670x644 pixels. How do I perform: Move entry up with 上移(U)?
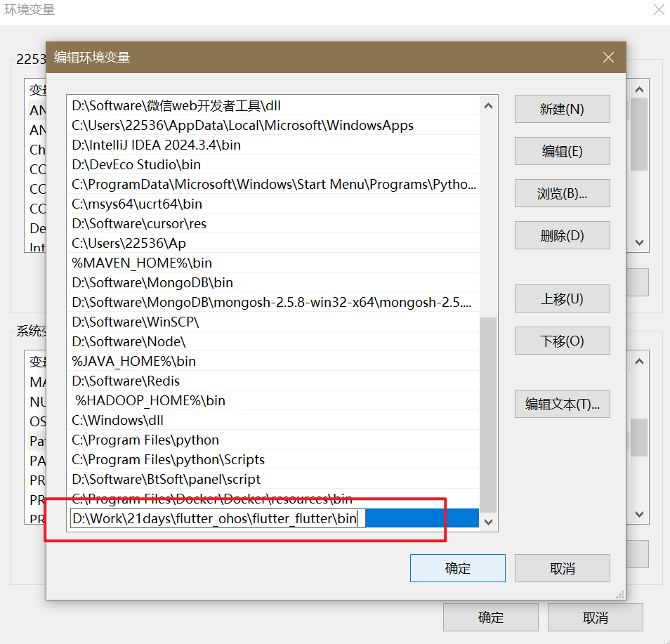click(562, 298)
